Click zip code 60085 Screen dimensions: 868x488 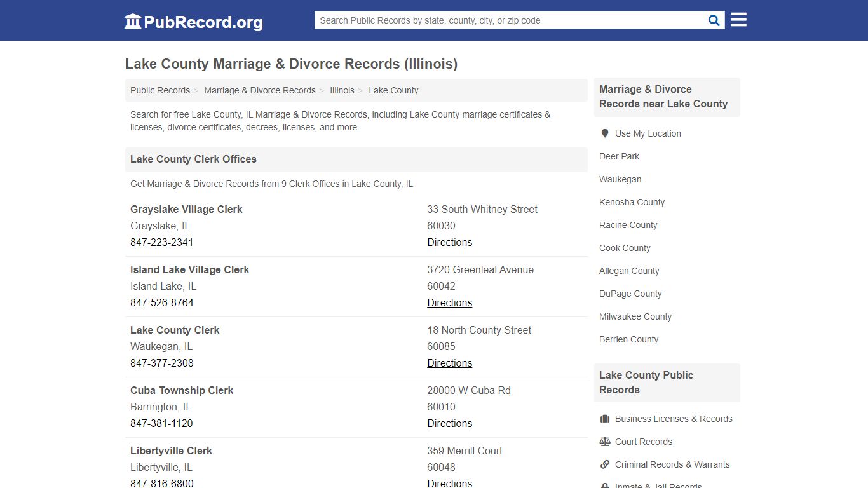pyautogui.click(x=441, y=346)
